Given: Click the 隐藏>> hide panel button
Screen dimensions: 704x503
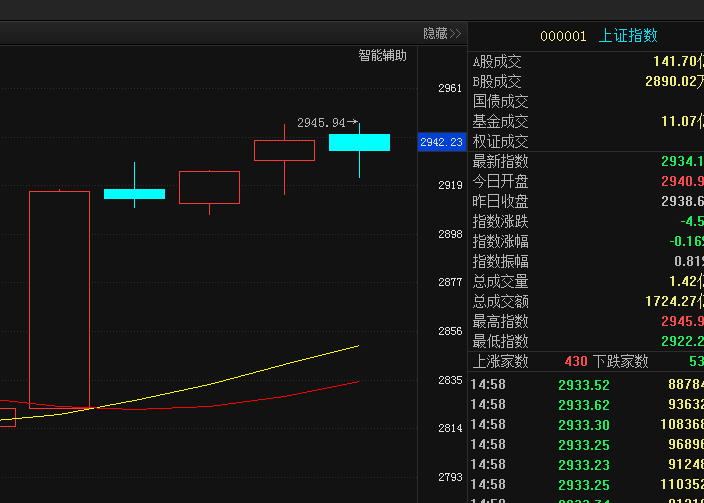Looking at the screenshot, I should 442,34.
